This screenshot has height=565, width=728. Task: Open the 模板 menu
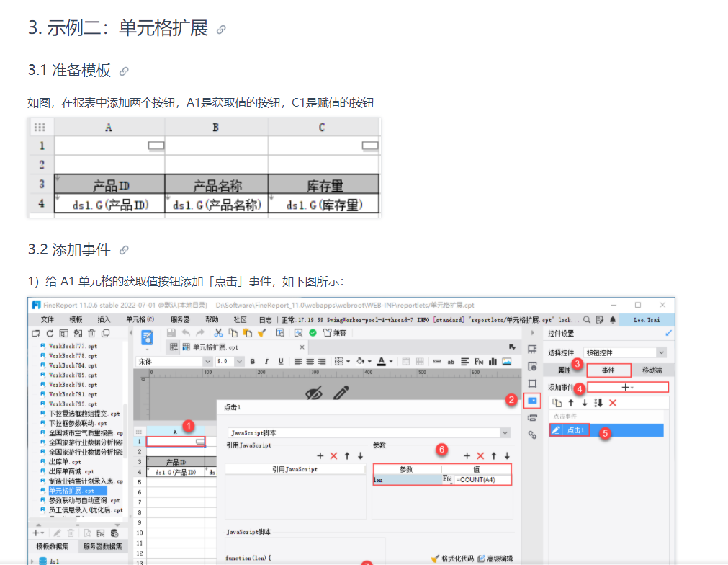tap(76, 320)
